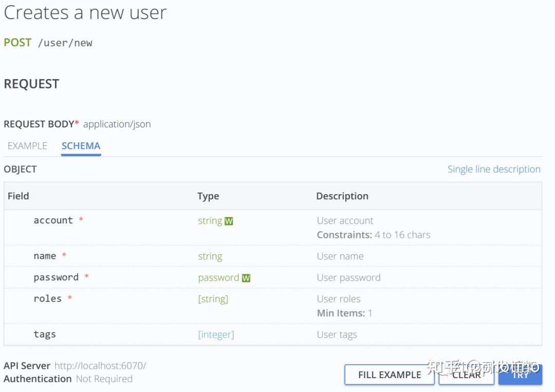Click the name field row label
Screen dimensions: 555x392
(x=45, y=256)
